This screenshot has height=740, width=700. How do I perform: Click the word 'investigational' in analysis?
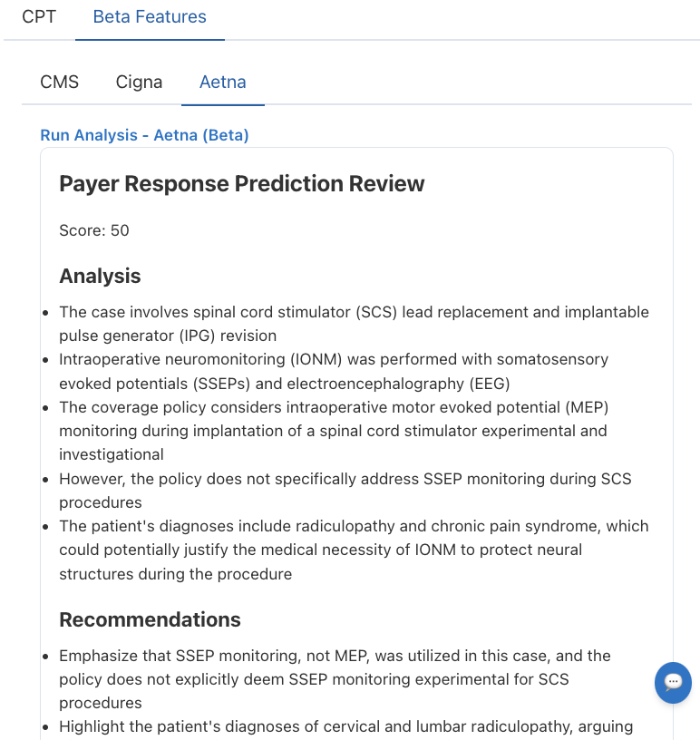112,454
